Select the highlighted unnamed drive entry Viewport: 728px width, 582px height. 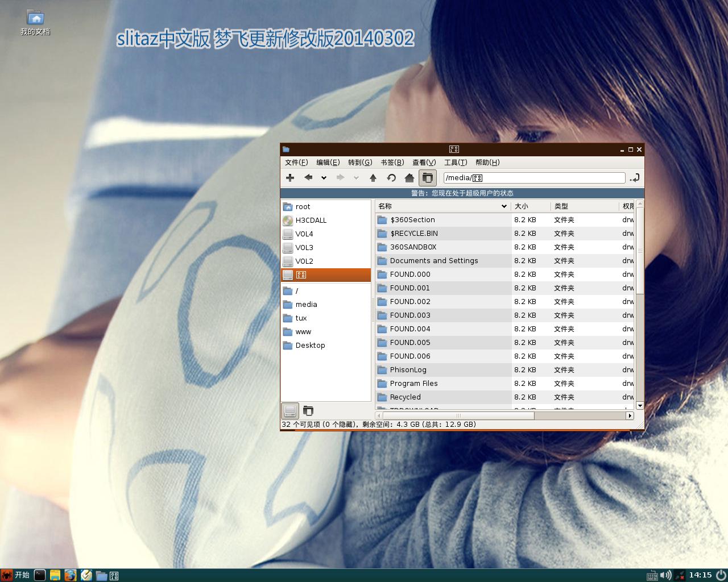pyautogui.click(x=326, y=275)
